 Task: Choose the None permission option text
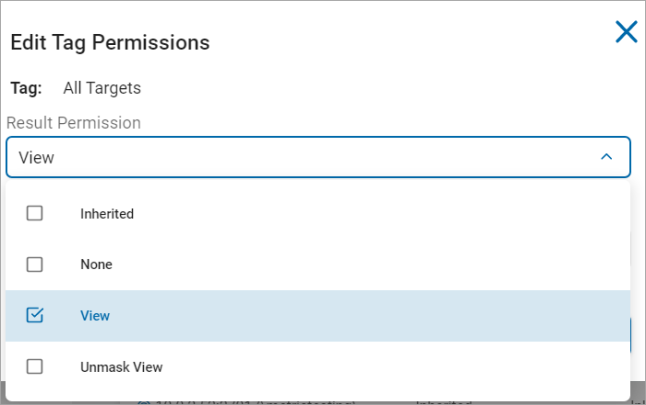tap(96, 264)
